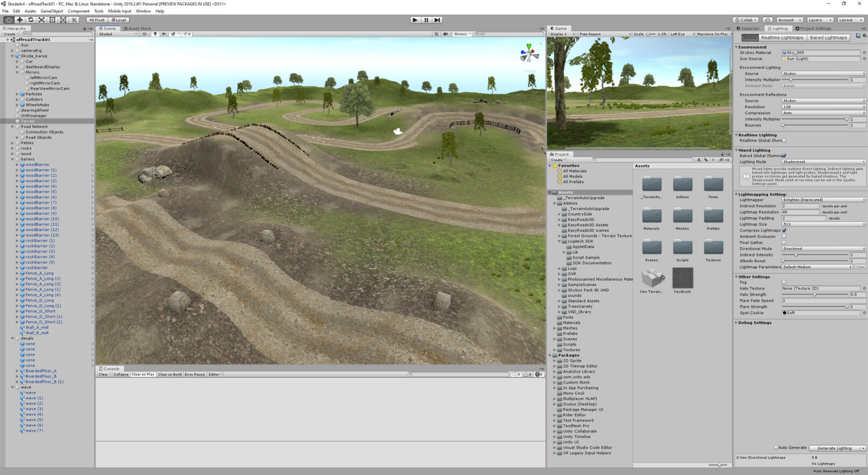Open the cloud services icon
Screen dimensions: 868x475
(x=768, y=20)
